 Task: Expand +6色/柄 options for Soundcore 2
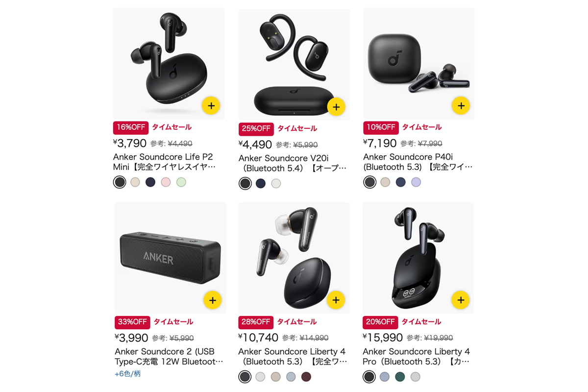128,374
